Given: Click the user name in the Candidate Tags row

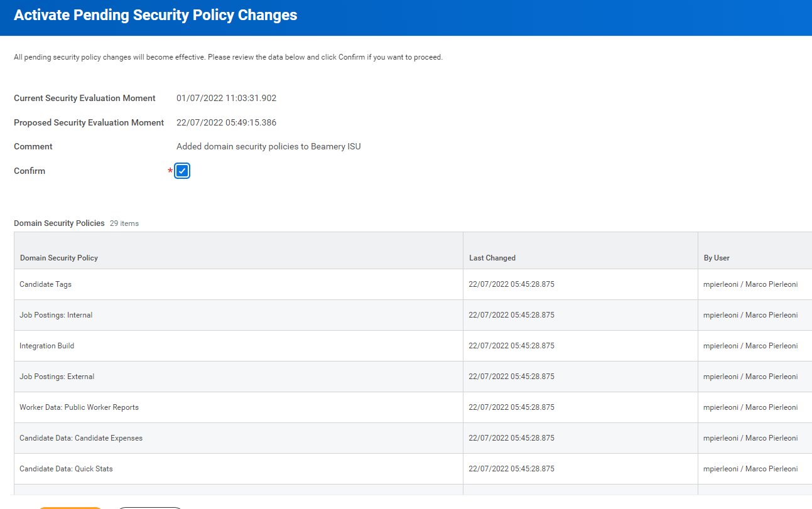Looking at the screenshot, I should point(750,284).
